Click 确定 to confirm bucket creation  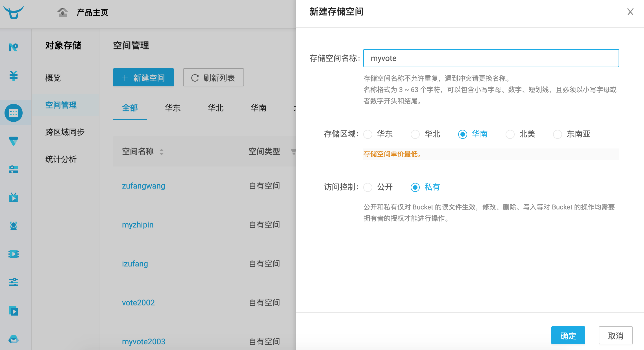click(568, 336)
